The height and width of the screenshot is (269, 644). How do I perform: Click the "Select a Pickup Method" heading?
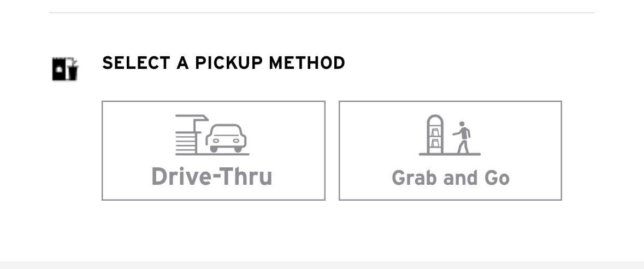[223, 63]
